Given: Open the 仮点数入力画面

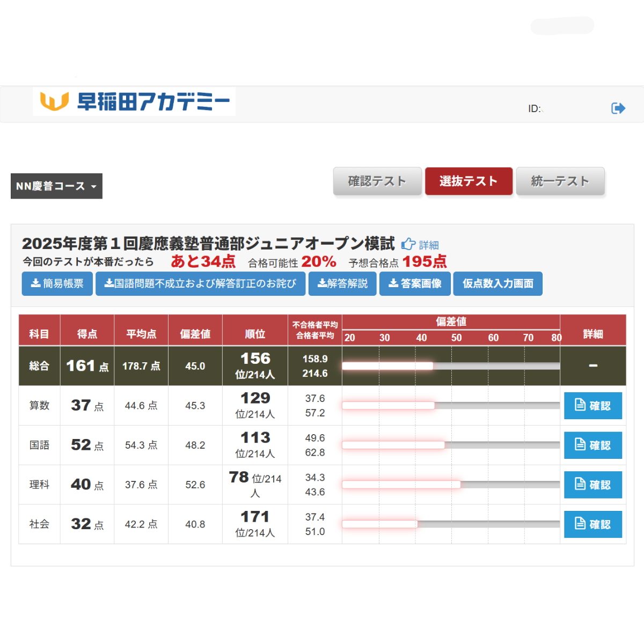Looking at the screenshot, I should 497,284.
